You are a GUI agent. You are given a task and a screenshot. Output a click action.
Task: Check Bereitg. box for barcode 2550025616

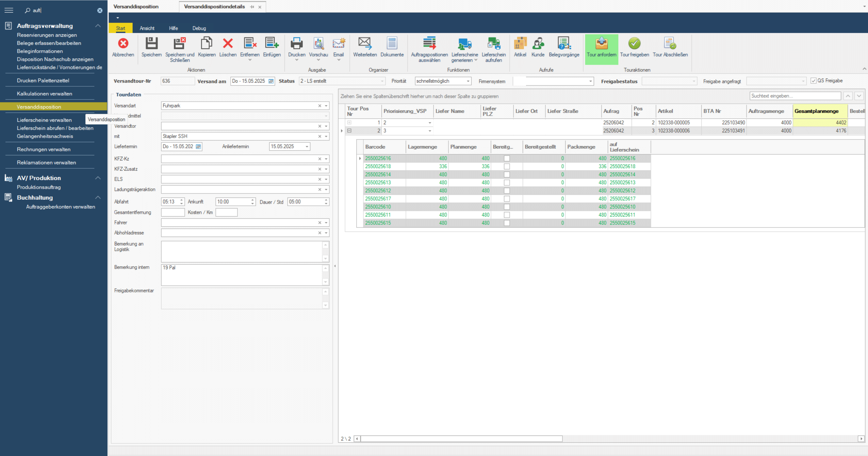(507, 158)
